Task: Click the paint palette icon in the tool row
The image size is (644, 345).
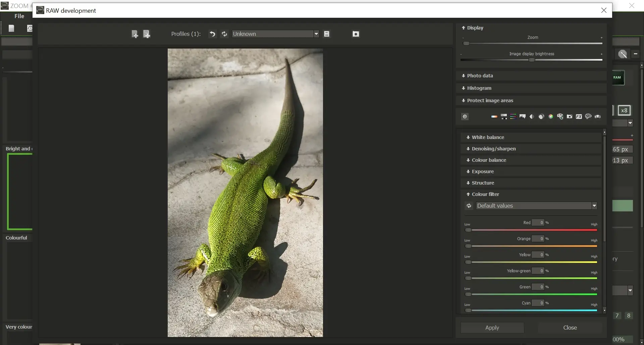Action: pos(560,117)
